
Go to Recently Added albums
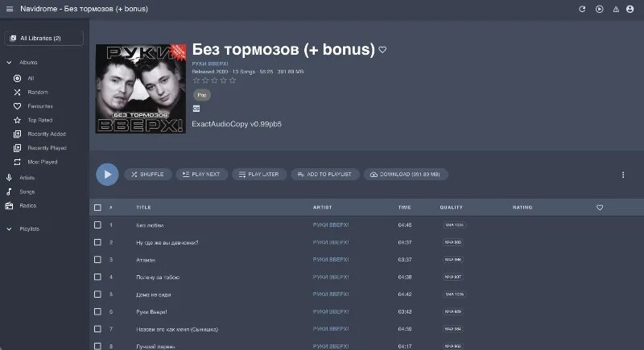[45, 134]
